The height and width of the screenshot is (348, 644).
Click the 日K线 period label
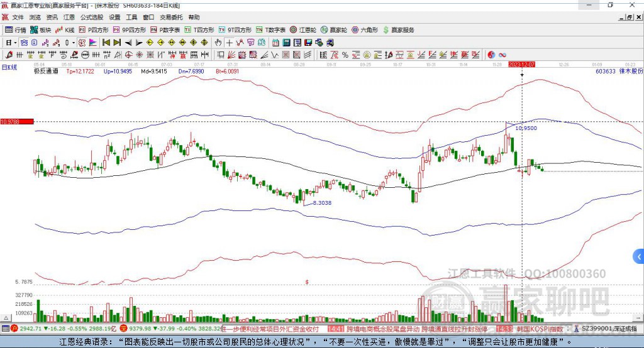(x=9, y=67)
